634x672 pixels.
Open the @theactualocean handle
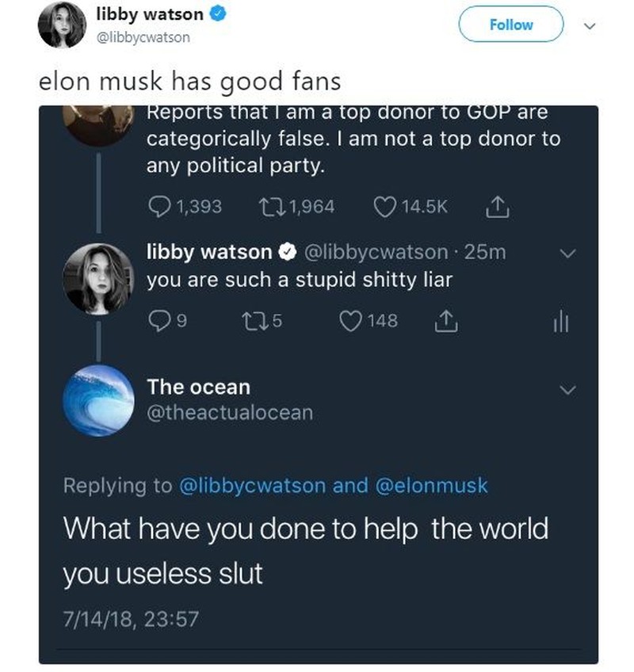click(230, 413)
